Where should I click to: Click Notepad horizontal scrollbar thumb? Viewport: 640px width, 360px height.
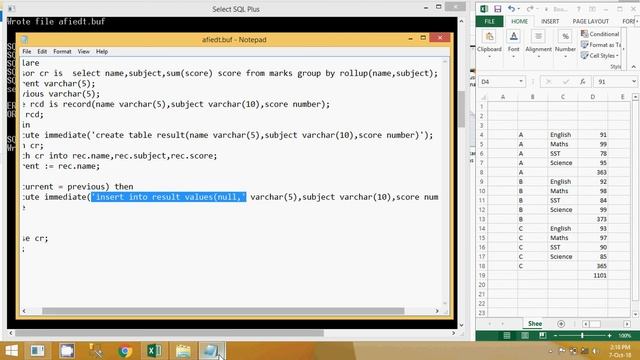point(223,311)
